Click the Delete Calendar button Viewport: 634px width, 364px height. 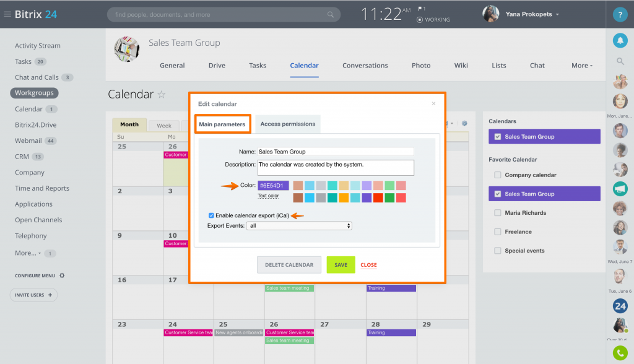[289, 265]
